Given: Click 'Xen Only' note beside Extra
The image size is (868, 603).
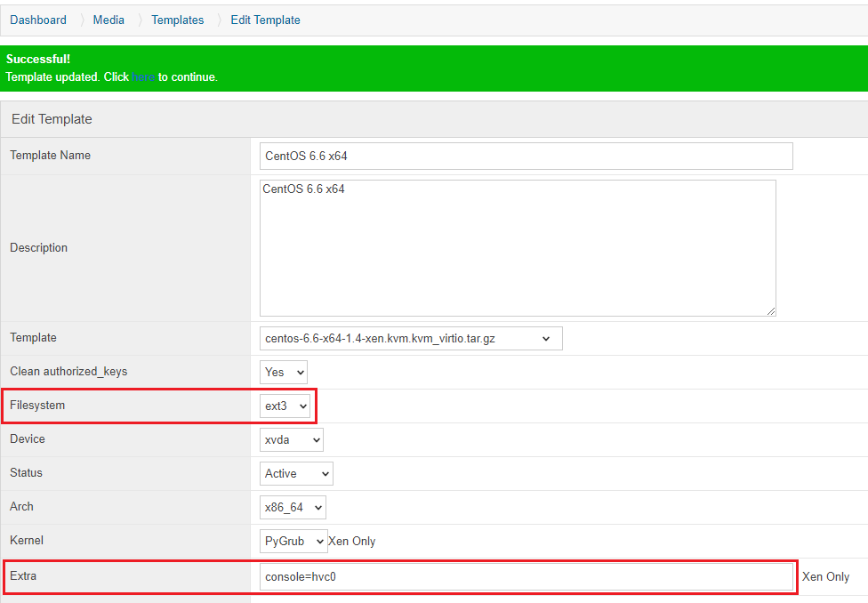Looking at the screenshot, I should pos(825,577).
